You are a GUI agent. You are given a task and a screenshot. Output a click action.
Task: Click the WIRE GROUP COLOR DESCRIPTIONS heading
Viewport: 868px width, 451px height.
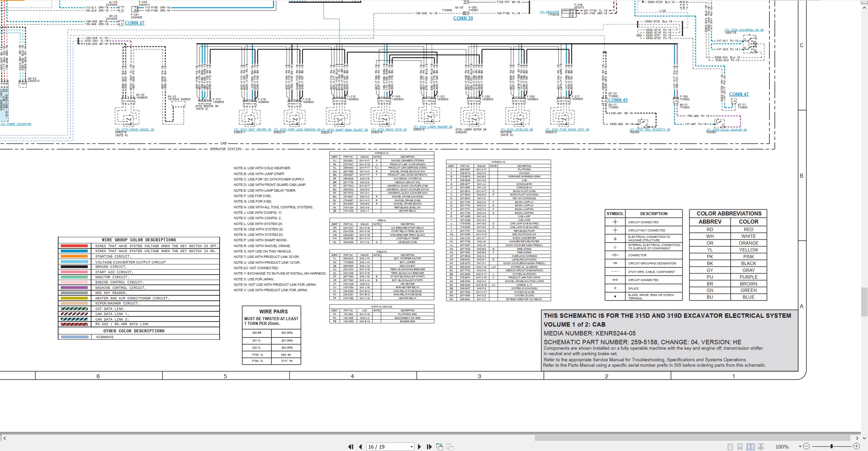click(x=139, y=240)
